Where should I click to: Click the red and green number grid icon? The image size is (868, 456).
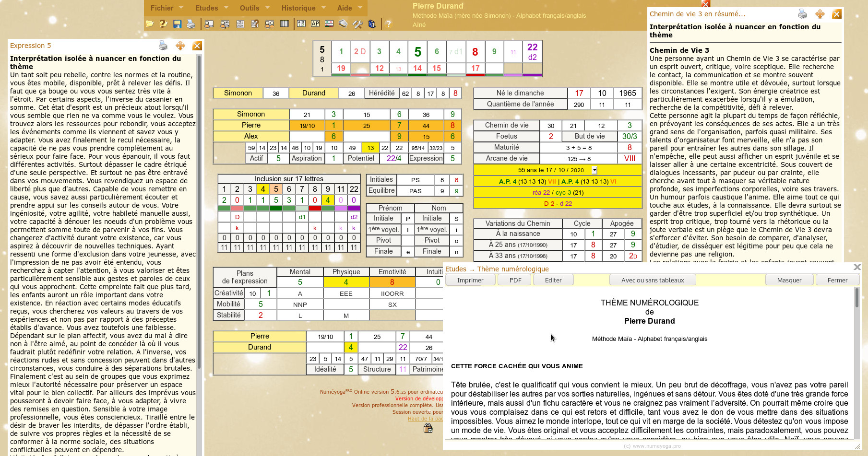(x=329, y=23)
